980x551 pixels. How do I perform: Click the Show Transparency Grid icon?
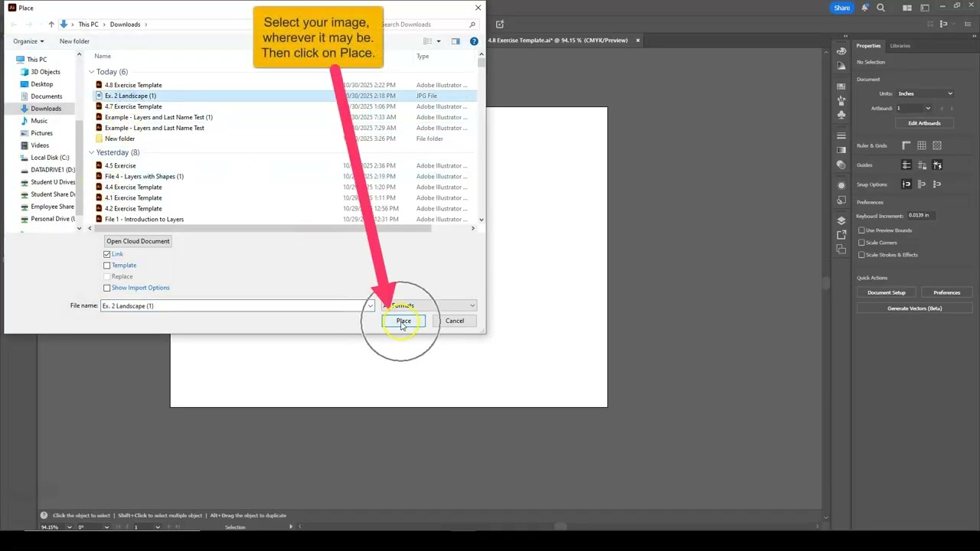(937, 145)
